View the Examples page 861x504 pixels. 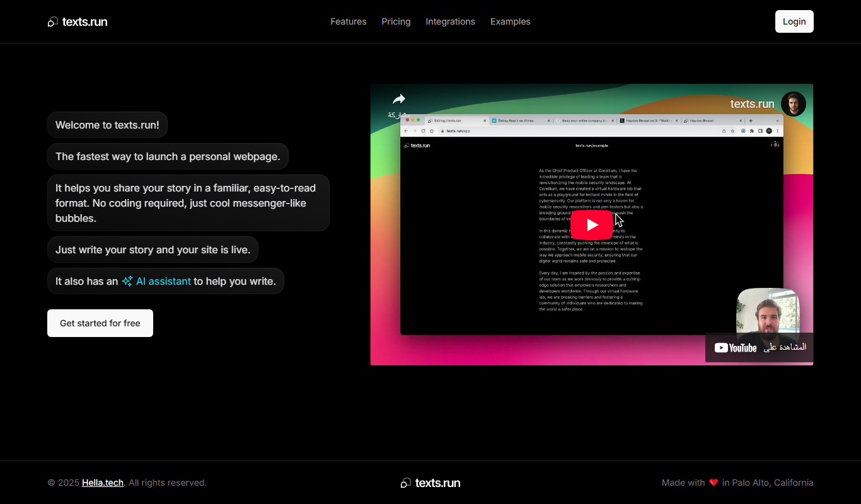click(x=511, y=21)
